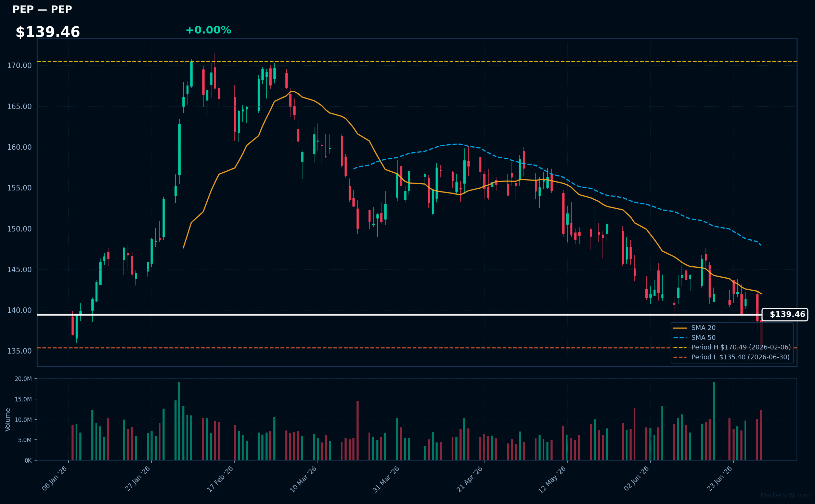Click the 17 Feb '26 date label
815x504 pixels.
pyautogui.click(x=221, y=479)
